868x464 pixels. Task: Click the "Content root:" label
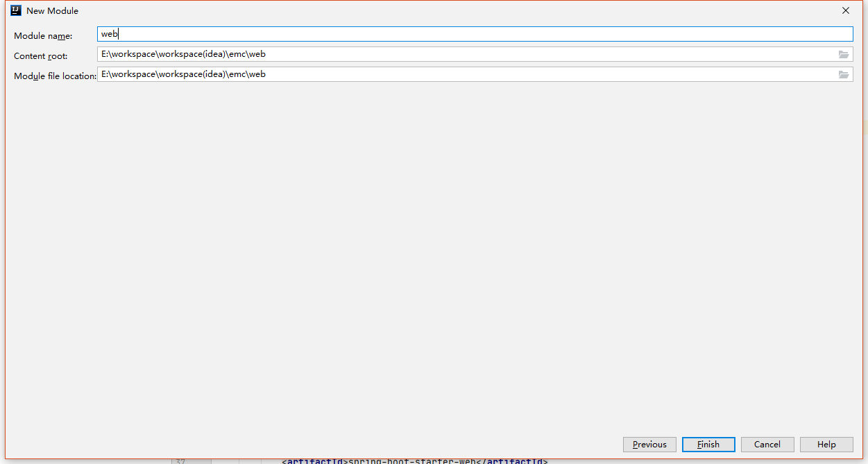(40, 56)
